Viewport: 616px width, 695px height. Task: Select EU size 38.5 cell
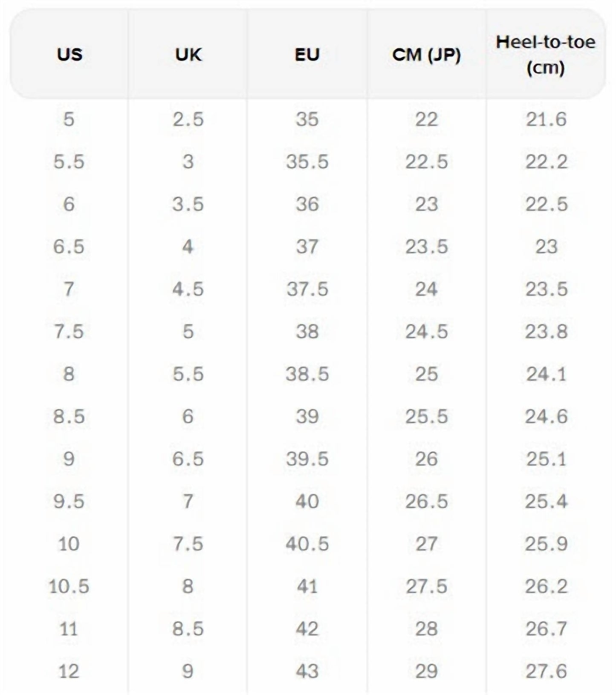pos(307,374)
